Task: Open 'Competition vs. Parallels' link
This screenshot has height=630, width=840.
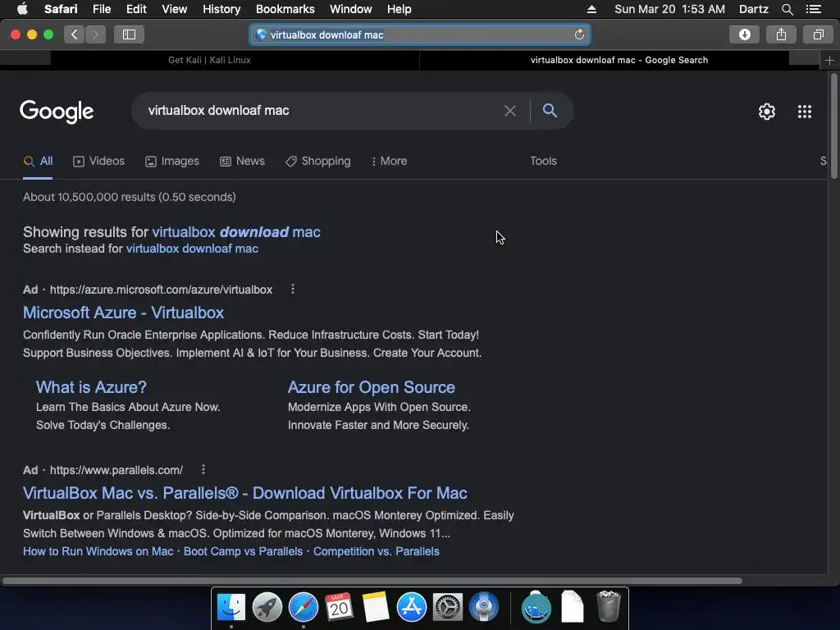Action: [x=376, y=551]
